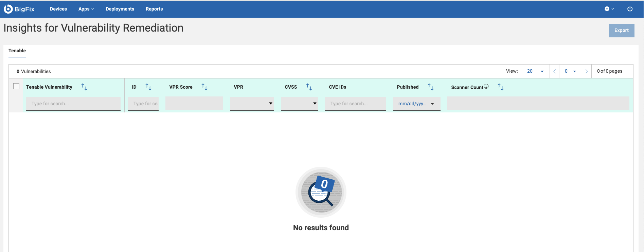This screenshot has width=644, height=252.
Task: Sort by Scanner Count column
Action: pos(501,87)
